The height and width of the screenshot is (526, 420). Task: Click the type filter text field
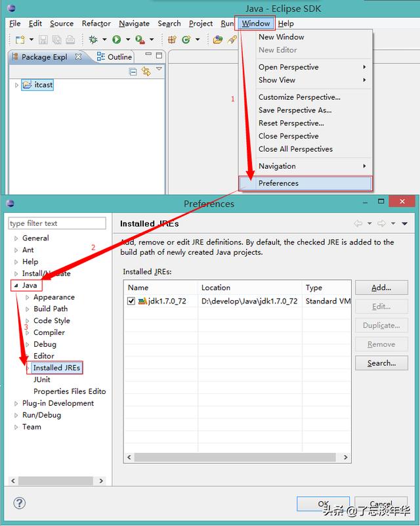click(x=57, y=223)
